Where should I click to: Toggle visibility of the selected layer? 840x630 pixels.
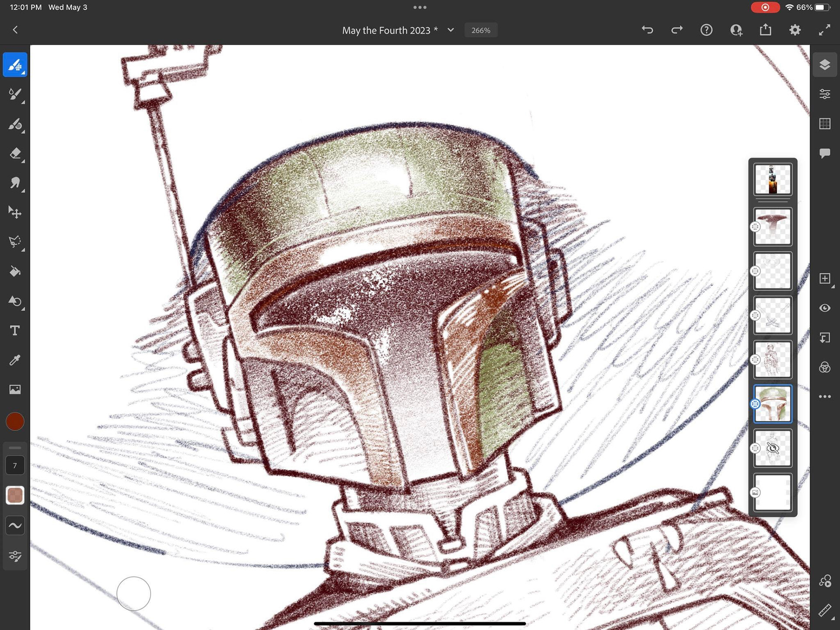[825, 308]
